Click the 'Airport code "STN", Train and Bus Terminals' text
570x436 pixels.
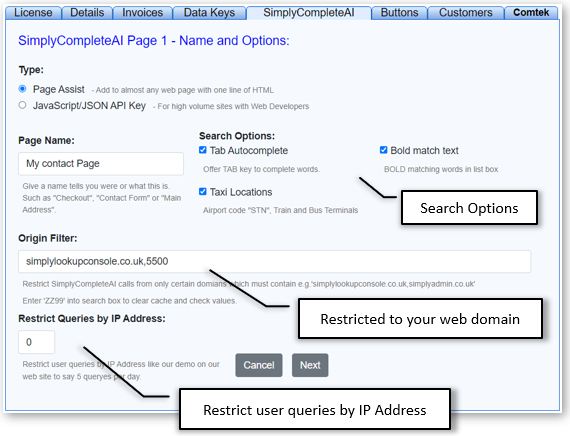pos(280,210)
